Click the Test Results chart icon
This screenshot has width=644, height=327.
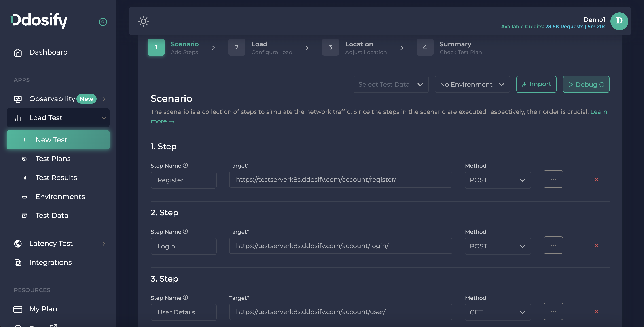[24, 178]
